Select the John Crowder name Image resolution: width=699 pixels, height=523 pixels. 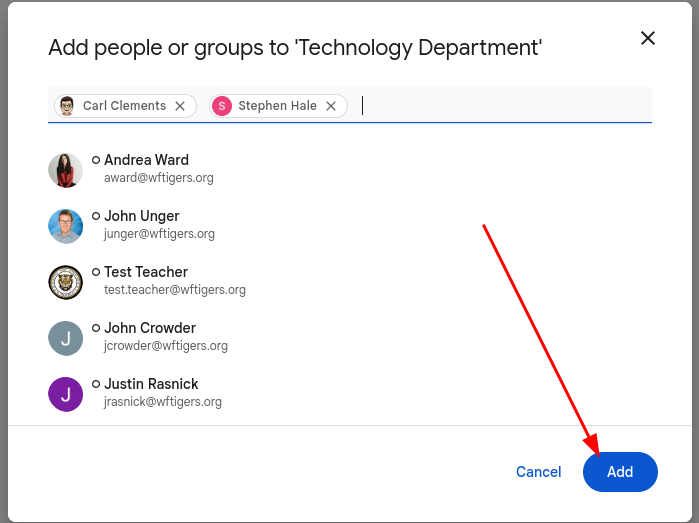pyautogui.click(x=150, y=328)
